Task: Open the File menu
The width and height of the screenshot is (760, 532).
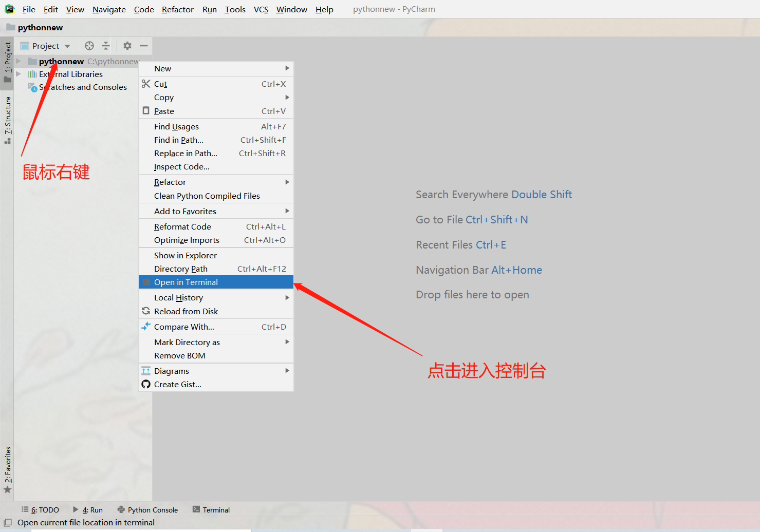Action: (29, 9)
